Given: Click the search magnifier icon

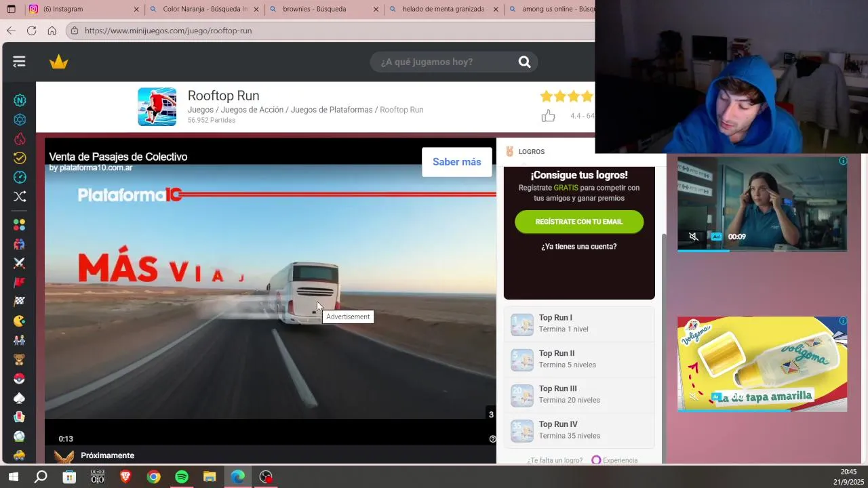Looking at the screenshot, I should point(524,62).
